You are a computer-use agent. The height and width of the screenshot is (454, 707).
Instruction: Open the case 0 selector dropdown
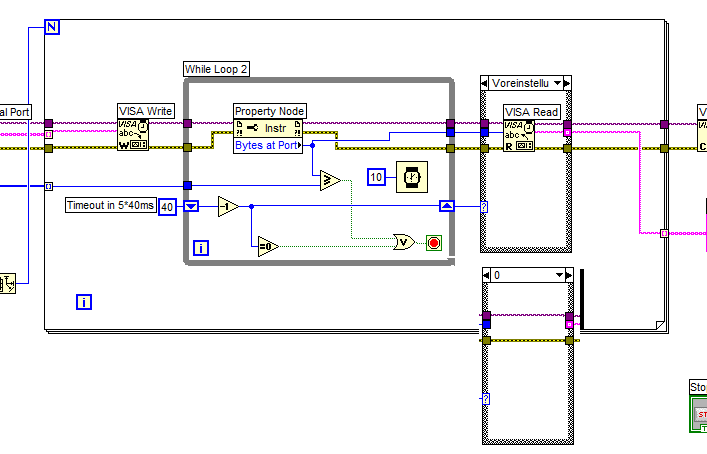pyautogui.click(x=560, y=275)
